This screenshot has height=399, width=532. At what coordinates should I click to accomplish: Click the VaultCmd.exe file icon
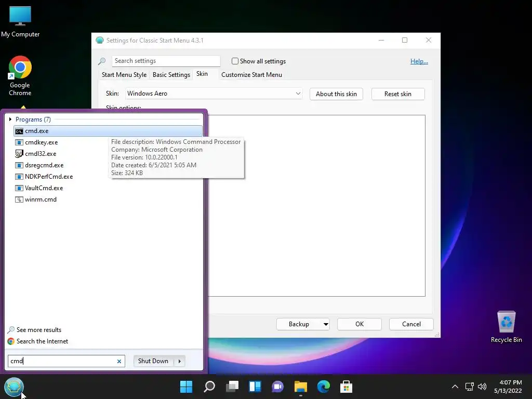click(x=19, y=188)
